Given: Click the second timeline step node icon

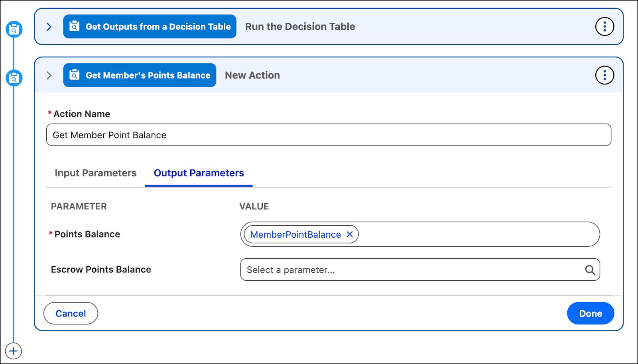Looking at the screenshot, I should point(14,78).
